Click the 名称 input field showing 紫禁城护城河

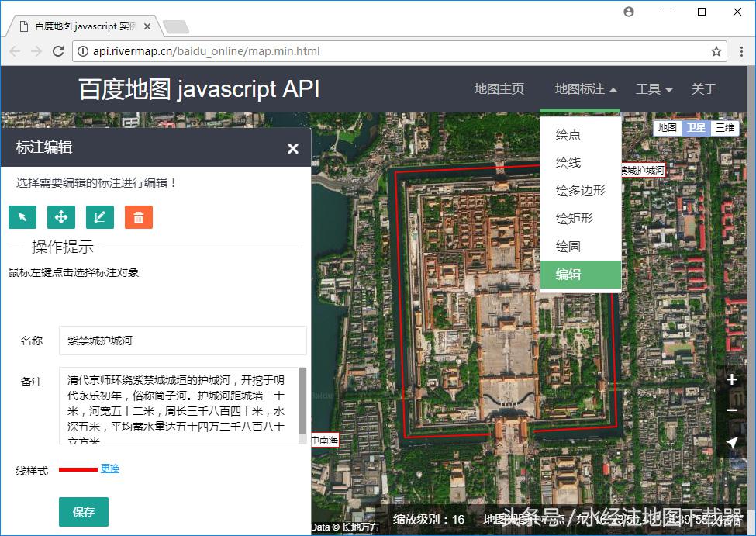pos(182,341)
